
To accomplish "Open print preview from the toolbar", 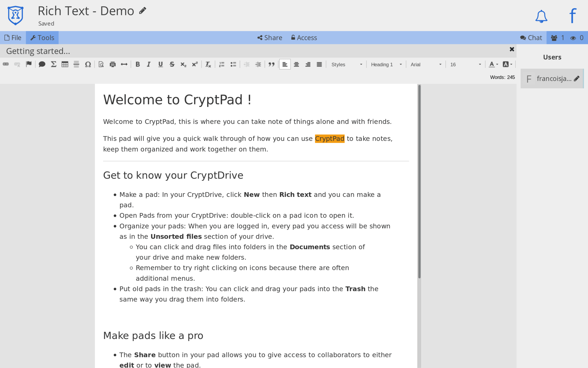I will [100, 64].
